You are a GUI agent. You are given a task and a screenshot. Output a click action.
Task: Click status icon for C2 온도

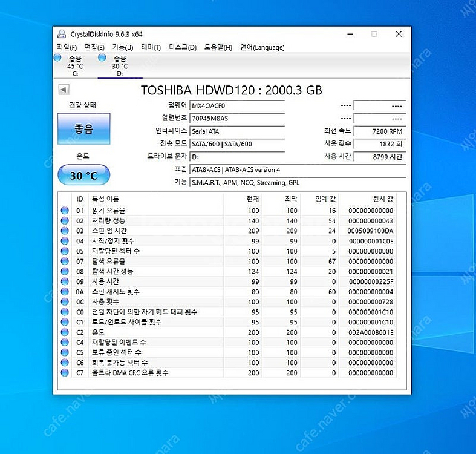[x=65, y=332]
